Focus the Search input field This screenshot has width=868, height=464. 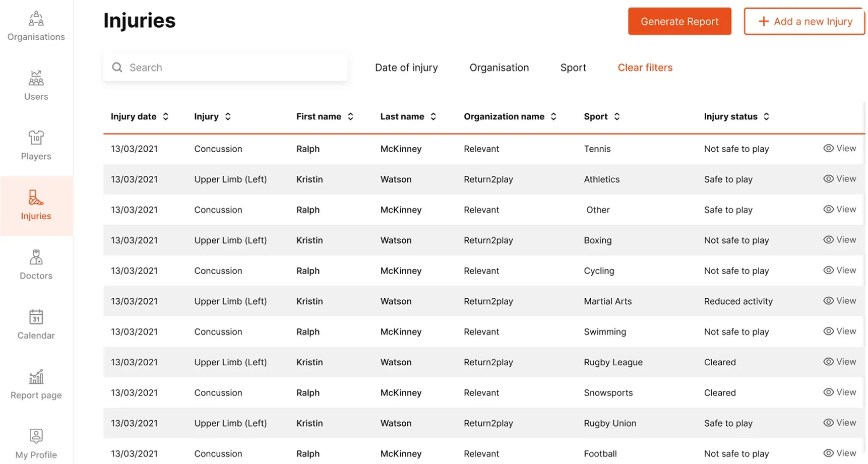232,68
